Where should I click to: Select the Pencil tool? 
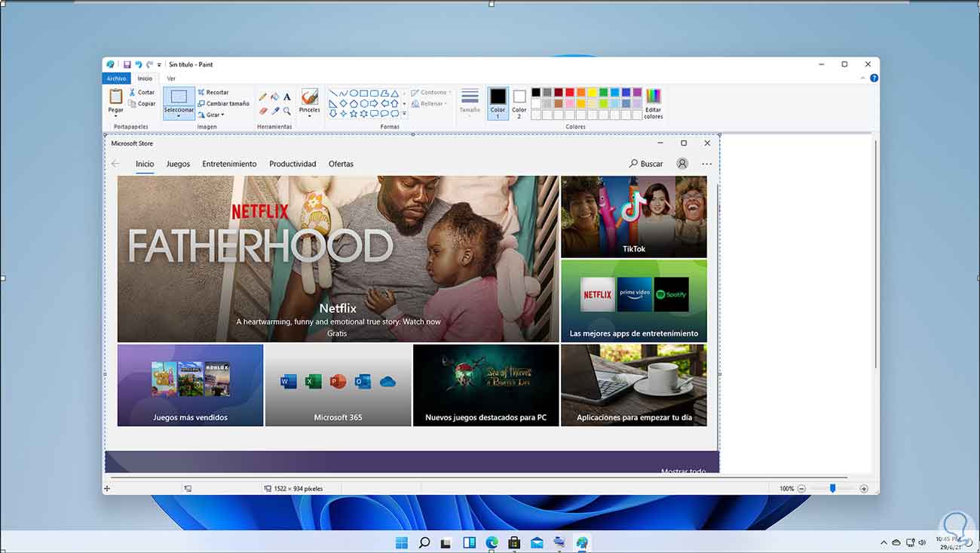[263, 97]
